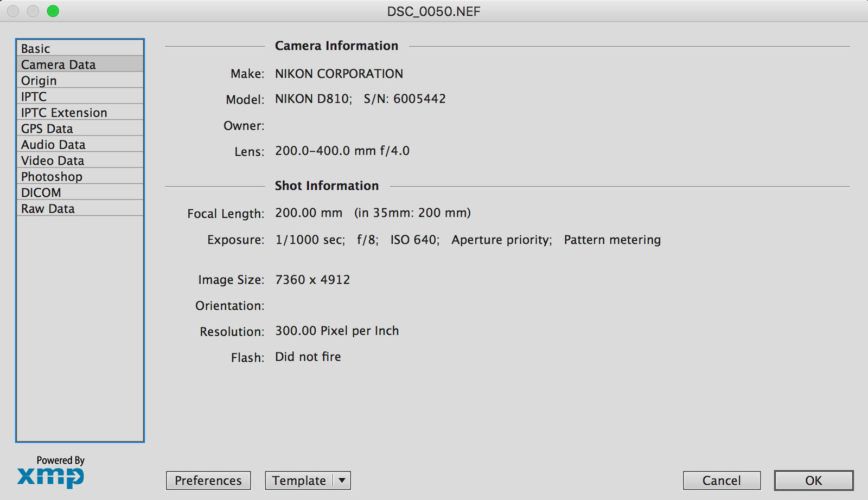The height and width of the screenshot is (500, 868).
Task: Click the Preferences button
Action: tap(208, 480)
